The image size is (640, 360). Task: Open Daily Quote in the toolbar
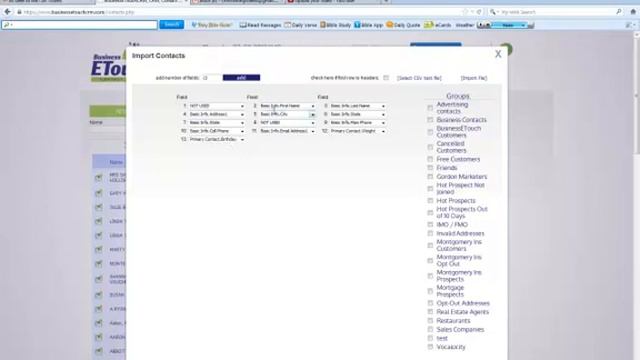coord(403,25)
